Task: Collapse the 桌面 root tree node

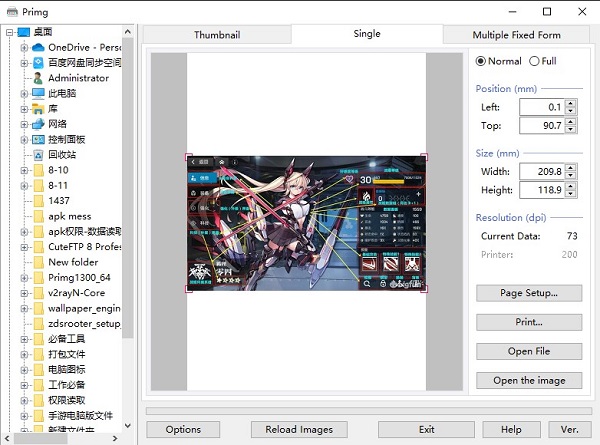Action: (x=10, y=33)
